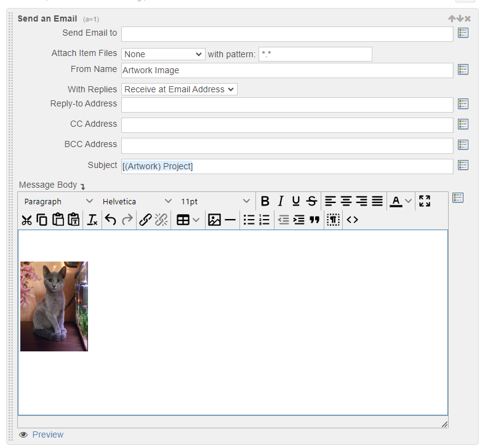485x448 pixels.
Task: Toggle underline formatting
Action: coord(296,201)
